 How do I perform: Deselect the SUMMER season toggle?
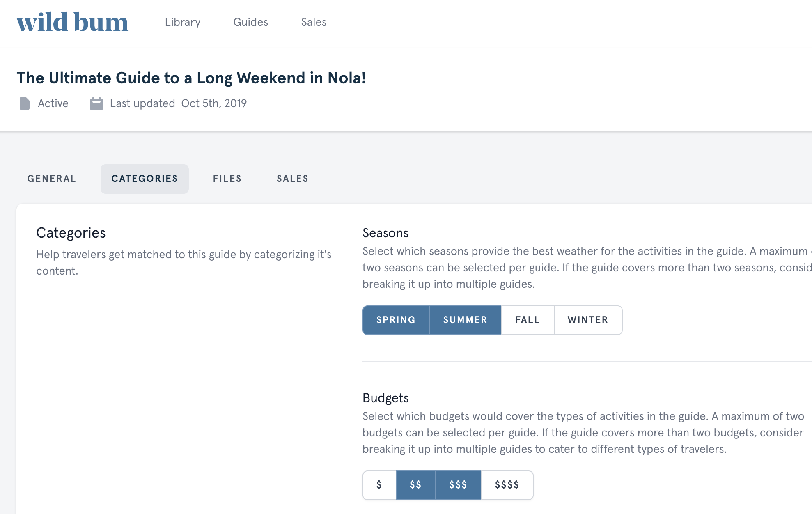coord(465,320)
